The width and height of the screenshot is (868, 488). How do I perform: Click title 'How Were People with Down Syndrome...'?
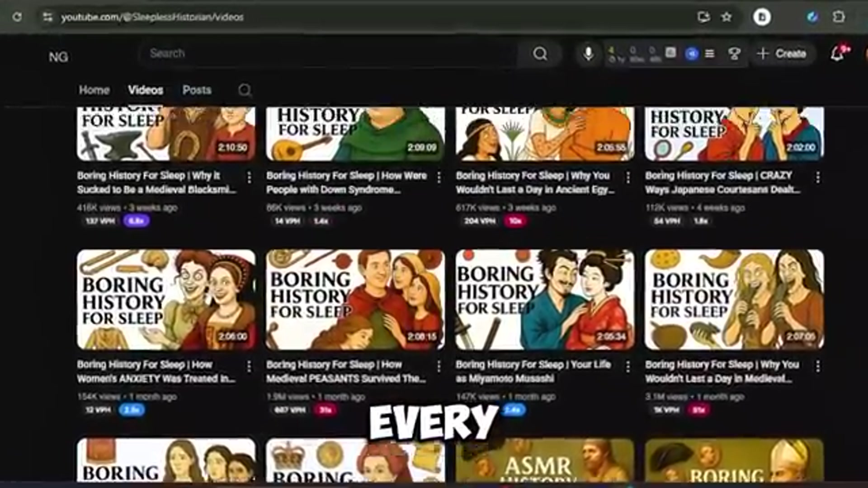(x=346, y=182)
